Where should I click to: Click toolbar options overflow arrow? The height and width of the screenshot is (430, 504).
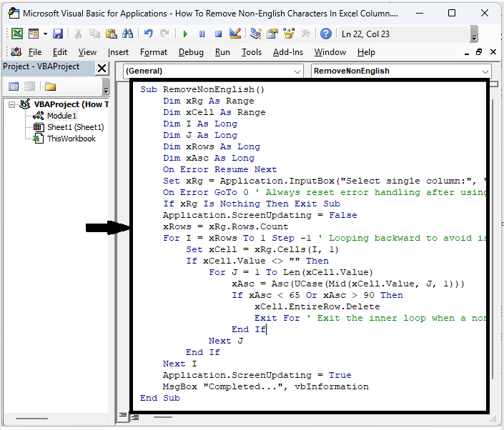click(x=474, y=34)
